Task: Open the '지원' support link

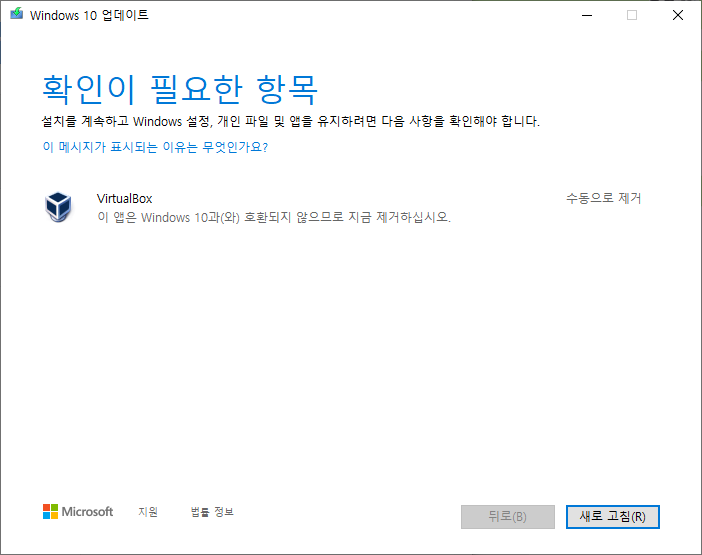Action: click(148, 512)
